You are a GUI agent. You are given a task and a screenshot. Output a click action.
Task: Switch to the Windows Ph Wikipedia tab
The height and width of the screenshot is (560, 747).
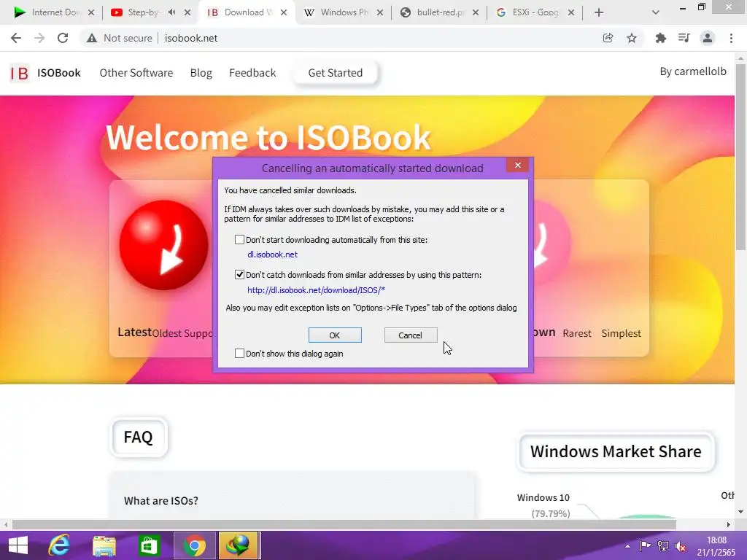[343, 12]
